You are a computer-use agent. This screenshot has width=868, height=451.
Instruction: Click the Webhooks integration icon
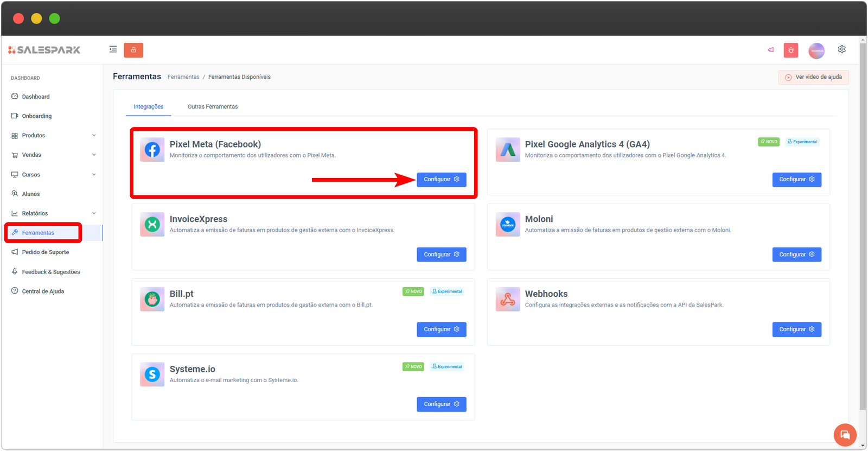(507, 300)
